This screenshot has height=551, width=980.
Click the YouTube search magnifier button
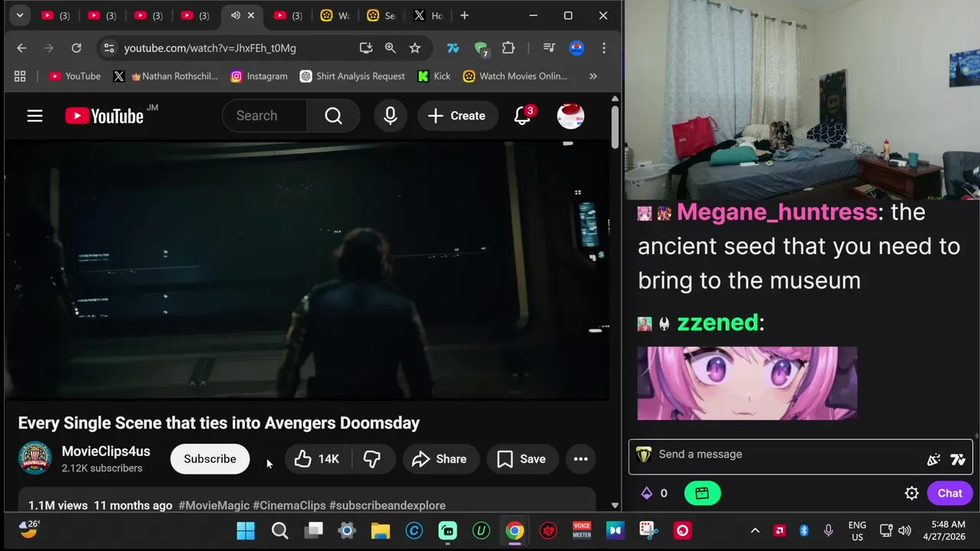[334, 116]
